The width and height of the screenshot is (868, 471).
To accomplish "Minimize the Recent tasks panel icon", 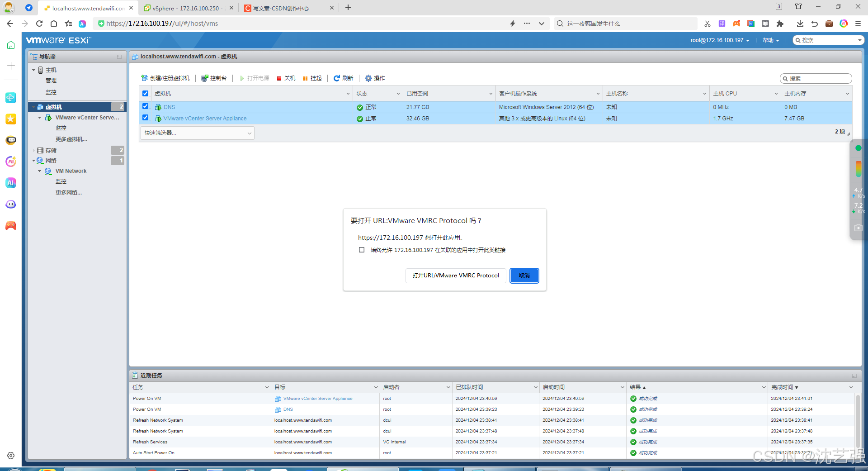I will pos(854,376).
